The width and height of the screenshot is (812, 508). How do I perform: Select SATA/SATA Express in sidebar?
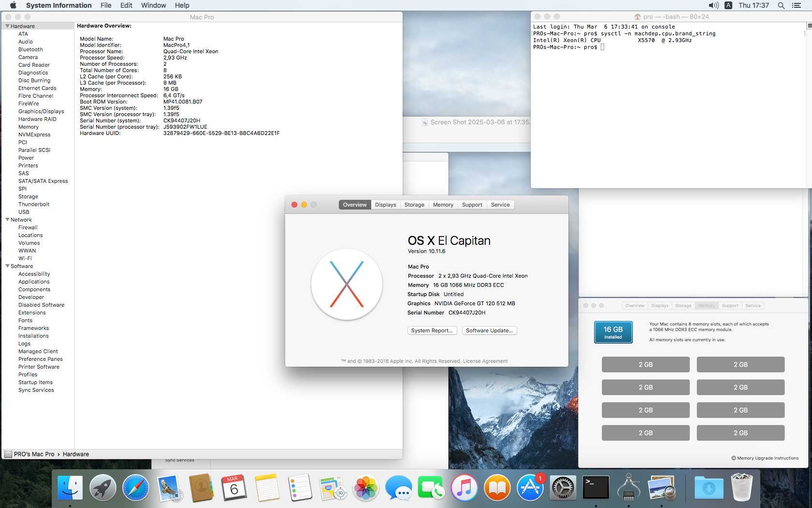(43, 181)
